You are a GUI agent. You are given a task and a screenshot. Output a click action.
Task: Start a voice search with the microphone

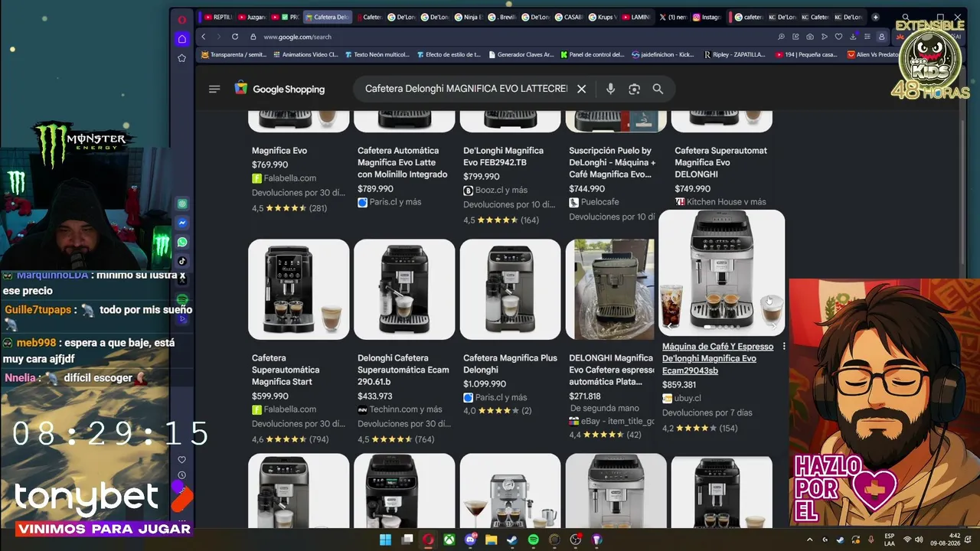610,89
